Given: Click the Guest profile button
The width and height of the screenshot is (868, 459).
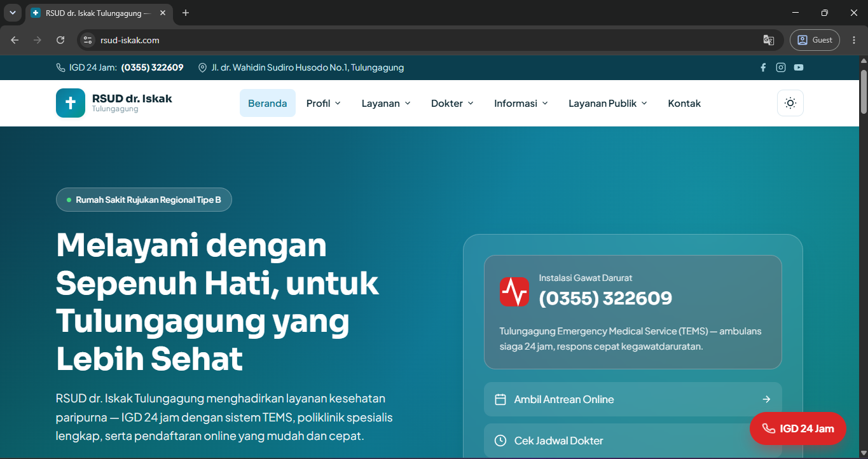Looking at the screenshot, I should click(815, 40).
